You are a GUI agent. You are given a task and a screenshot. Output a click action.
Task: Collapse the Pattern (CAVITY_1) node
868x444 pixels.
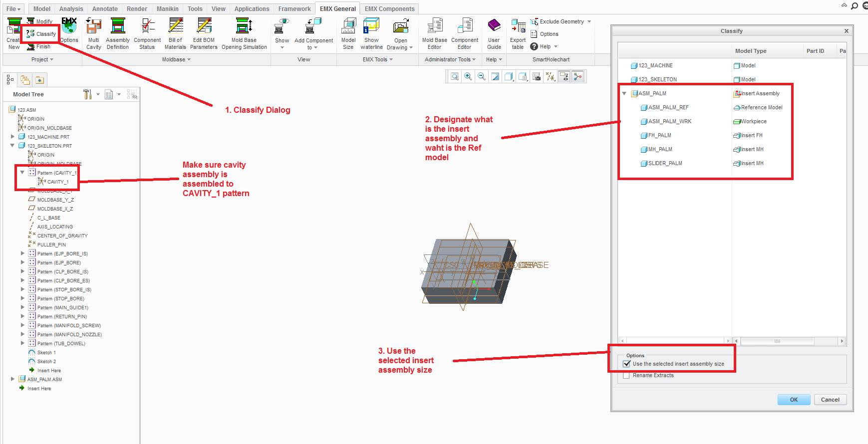[22, 173]
